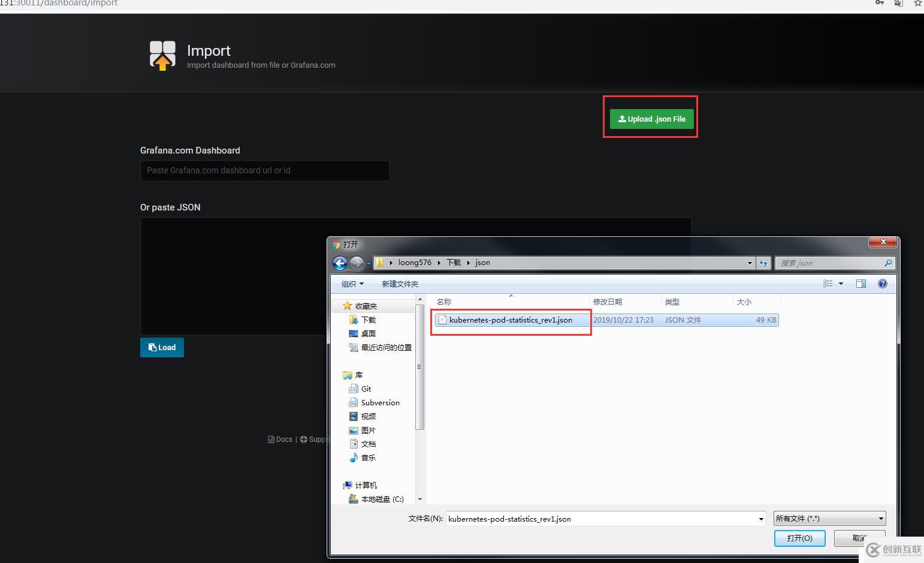Expand the file name combo box arrow
924x563 pixels.
tap(761, 519)
